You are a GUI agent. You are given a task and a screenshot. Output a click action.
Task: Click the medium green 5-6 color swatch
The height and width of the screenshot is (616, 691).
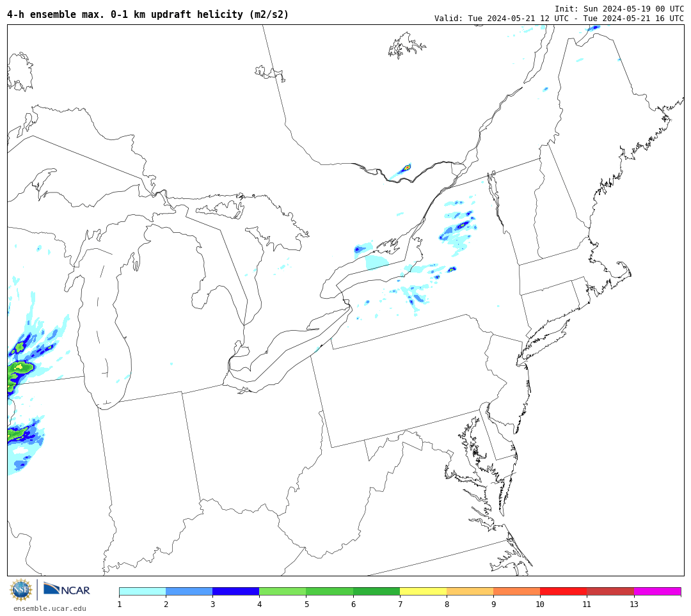click(330, 591)
